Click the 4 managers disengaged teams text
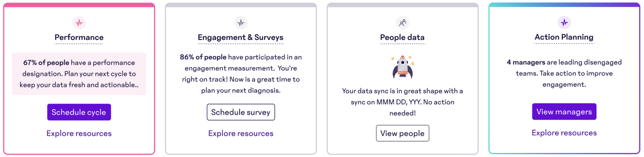This screenshot has height=157, width=644. [x=564, y=73]
